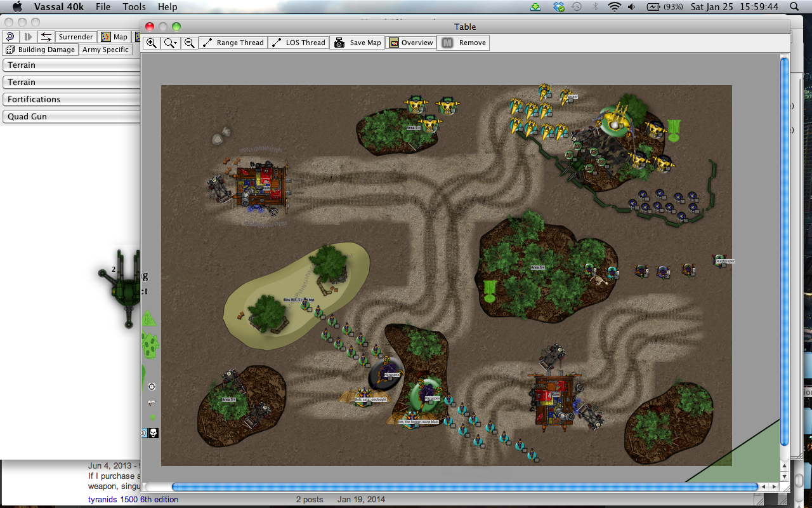Click the Spotlight search icon
The width and height of the screenshot is (812, 508).
tap(794, 7)
